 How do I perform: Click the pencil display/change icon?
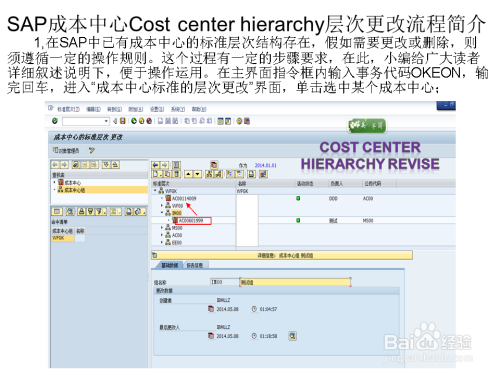[92, 151]
